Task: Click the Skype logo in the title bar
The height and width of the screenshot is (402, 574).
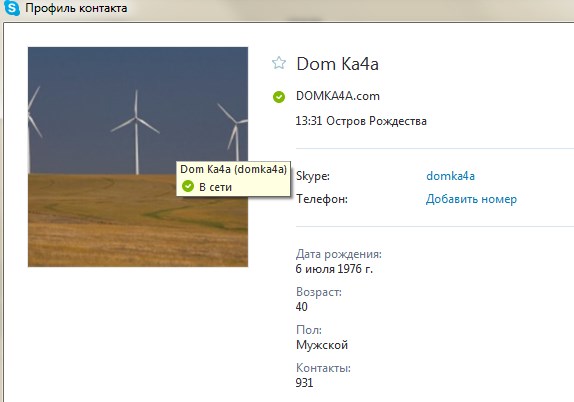Action: coord(12,8)
